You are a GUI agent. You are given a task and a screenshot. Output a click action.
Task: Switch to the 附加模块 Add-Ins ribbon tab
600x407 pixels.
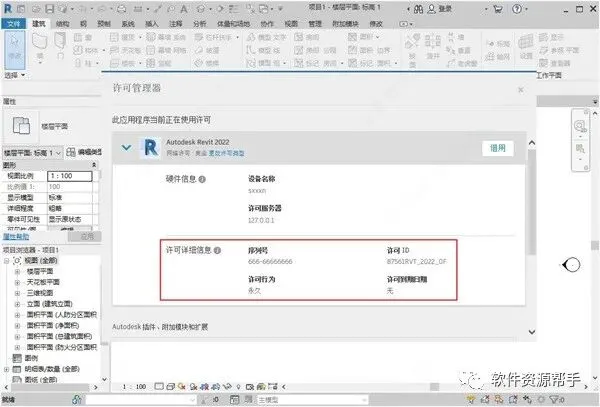pos(346,24)
